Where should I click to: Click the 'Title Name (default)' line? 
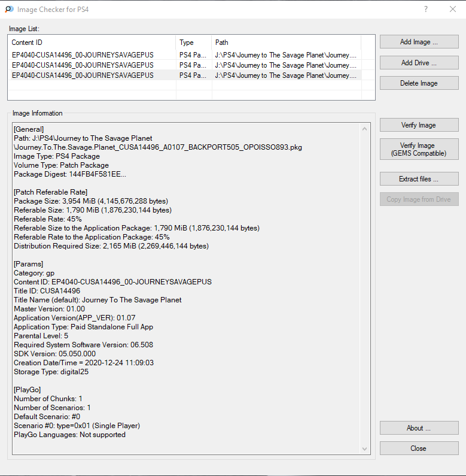[98, 300]
